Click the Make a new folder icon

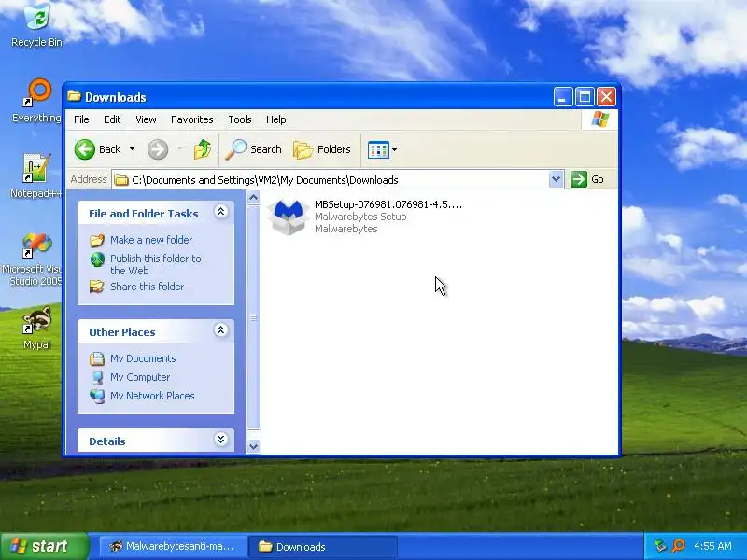tap(97, 240)
